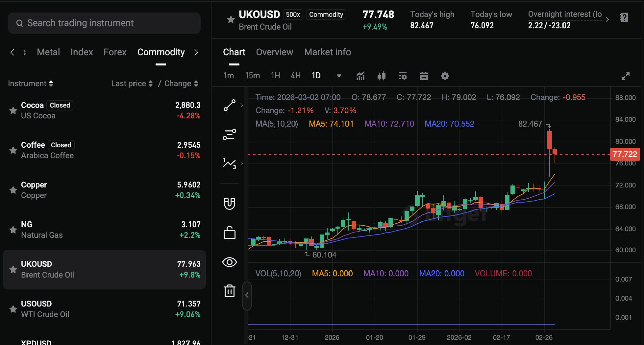Screen dimensions: 644x345
Task: Toggle the drawing lock icon
Action: tap(230, 233)
